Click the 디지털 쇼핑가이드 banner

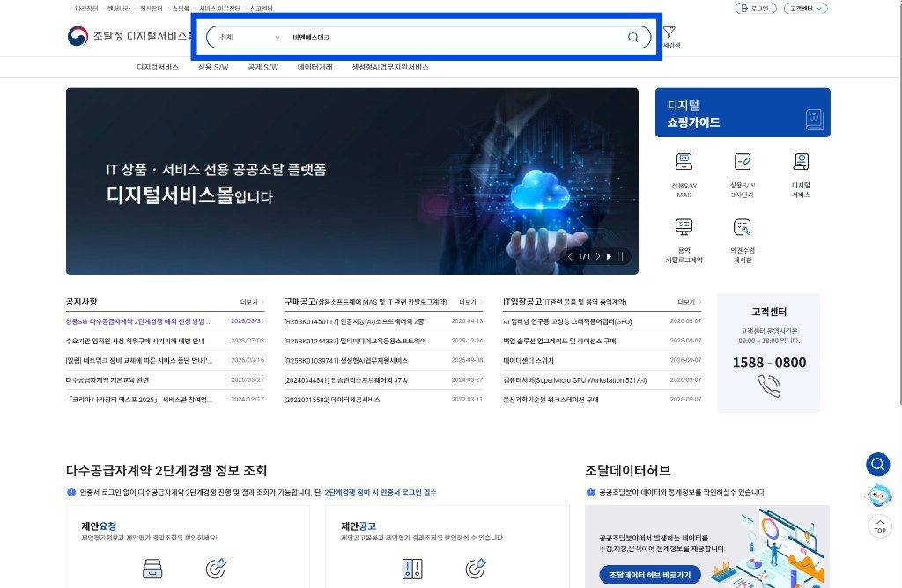(x=743, y=113)
